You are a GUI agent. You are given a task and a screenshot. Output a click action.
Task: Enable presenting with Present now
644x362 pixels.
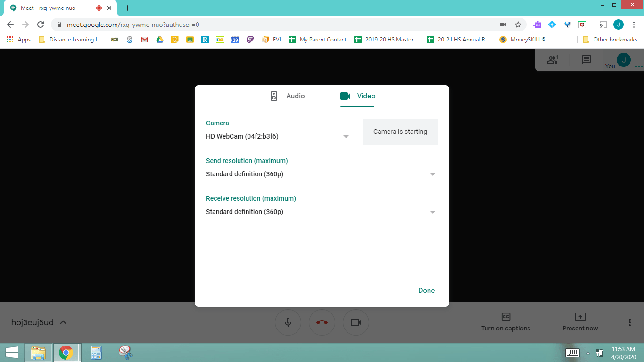[x=579, y=322]
